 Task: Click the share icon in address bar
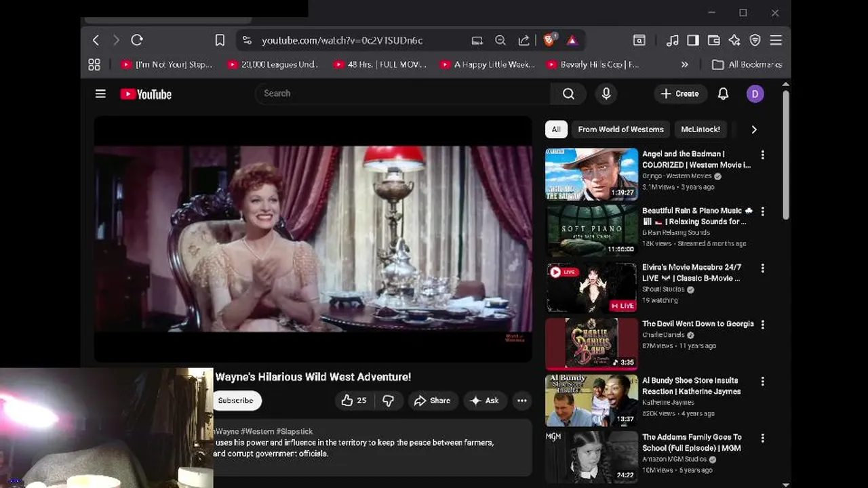pos(524,41)
